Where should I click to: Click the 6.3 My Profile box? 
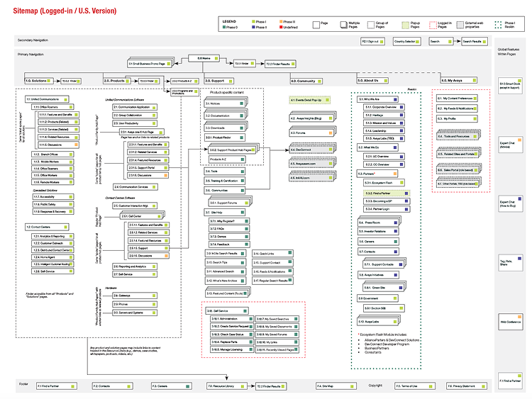pyautogui.click(x=457, y=118)
